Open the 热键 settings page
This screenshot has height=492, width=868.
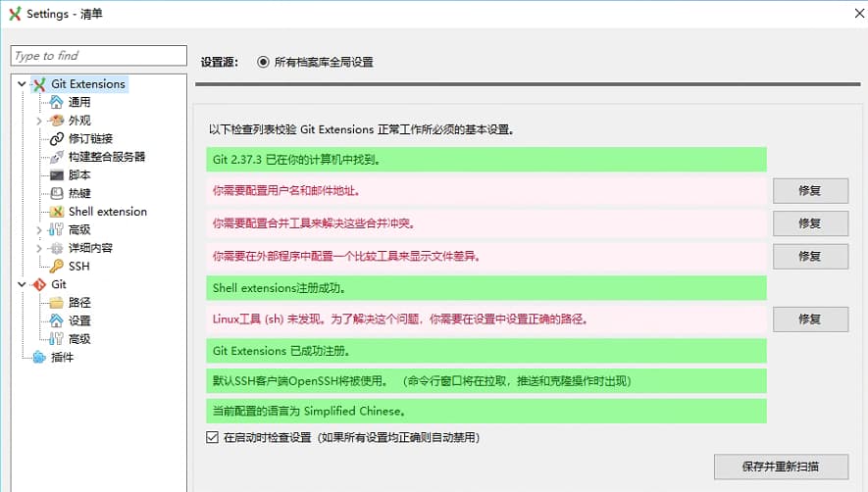(x=79, y=193)
